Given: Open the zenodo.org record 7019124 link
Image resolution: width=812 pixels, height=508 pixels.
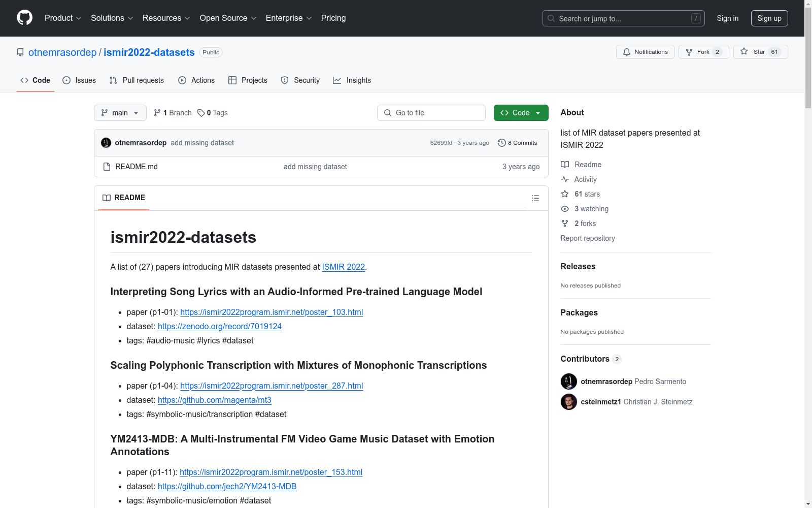Looking at the screenshot, I should pyautogui.click(x=220, y=326).
